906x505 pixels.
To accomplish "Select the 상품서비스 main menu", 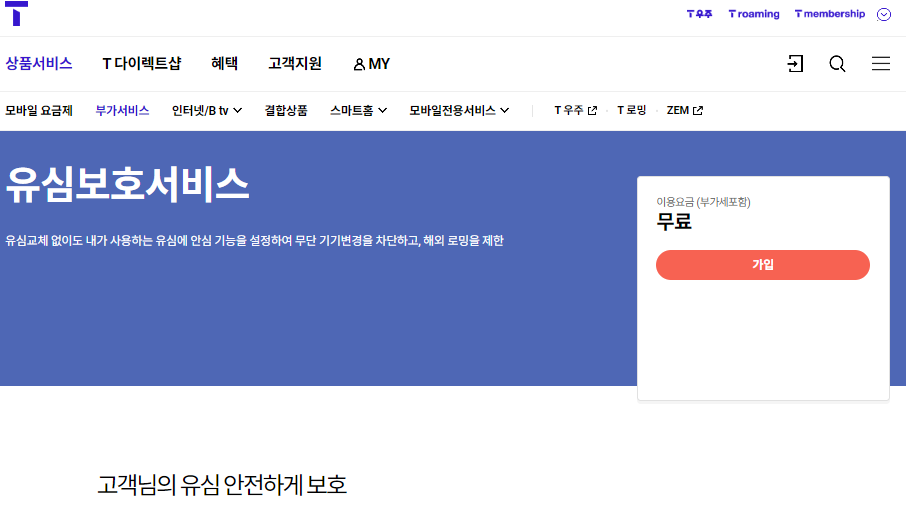I will pos(39,64).
